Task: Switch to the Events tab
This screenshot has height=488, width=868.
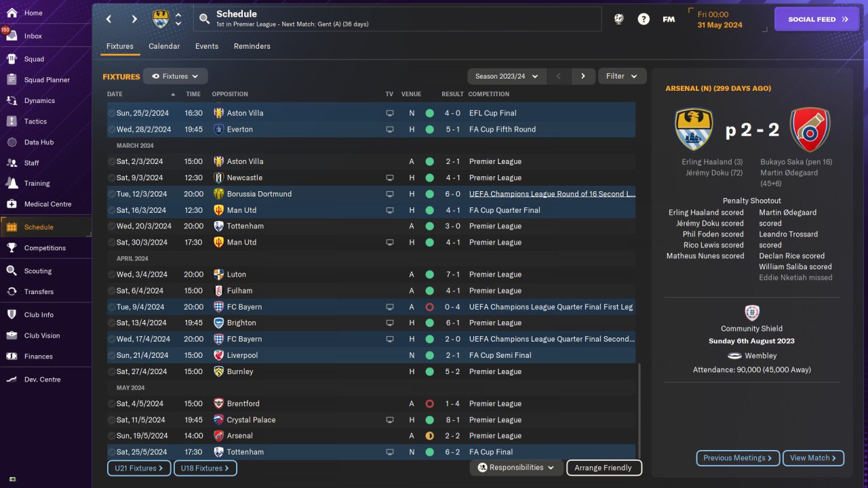Action: (207, 46)
